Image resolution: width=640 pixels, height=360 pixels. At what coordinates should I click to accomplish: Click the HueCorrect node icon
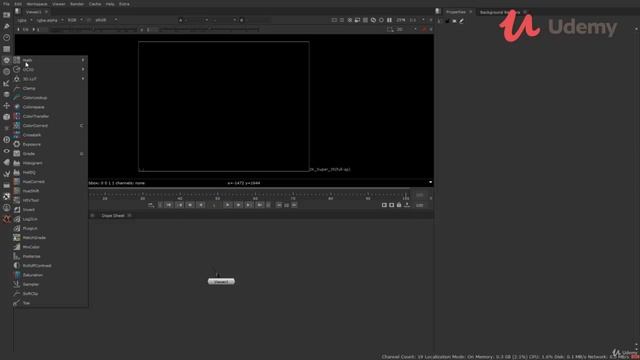coord(17,182)
